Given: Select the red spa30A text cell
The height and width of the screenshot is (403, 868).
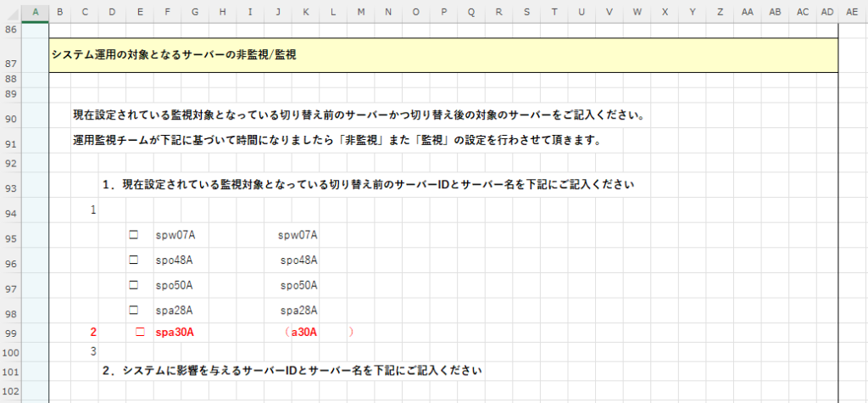Looking at the screenshot, I should (175, 333).
